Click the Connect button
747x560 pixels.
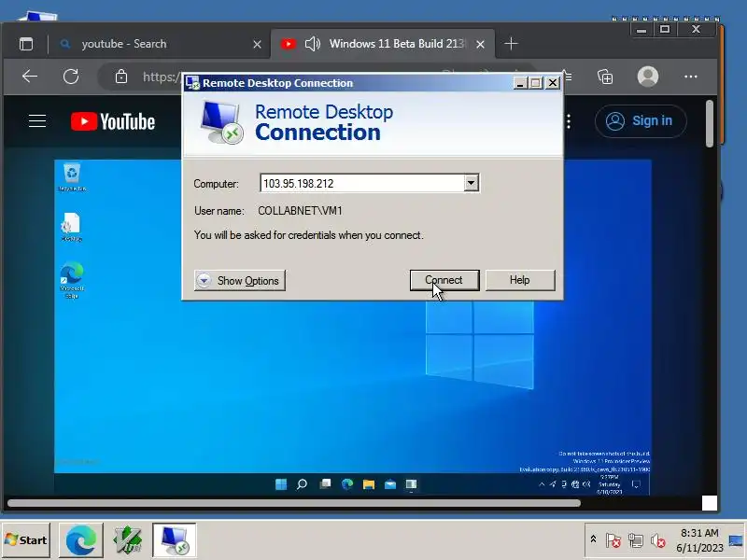(444, 280)
